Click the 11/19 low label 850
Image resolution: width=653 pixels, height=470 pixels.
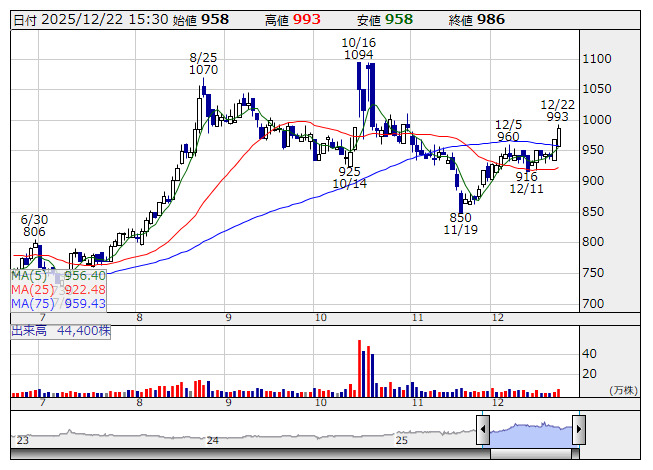tap(460, 217)
